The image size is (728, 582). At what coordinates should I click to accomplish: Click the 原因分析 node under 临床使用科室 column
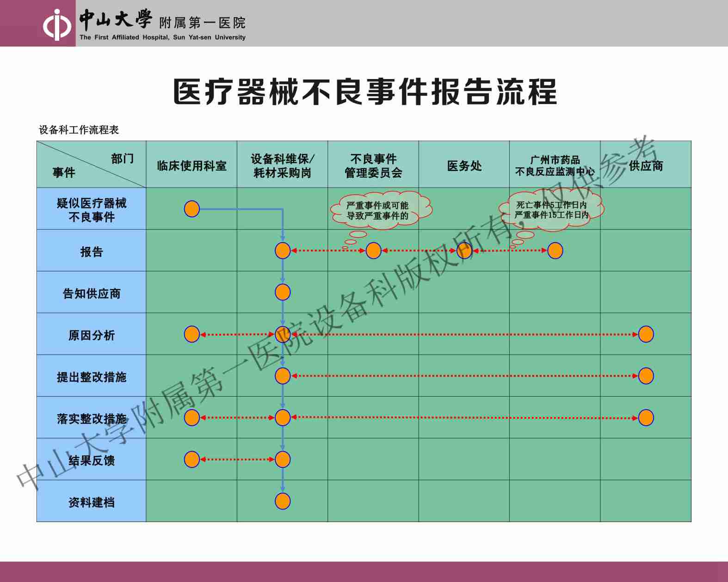point(192,334)
